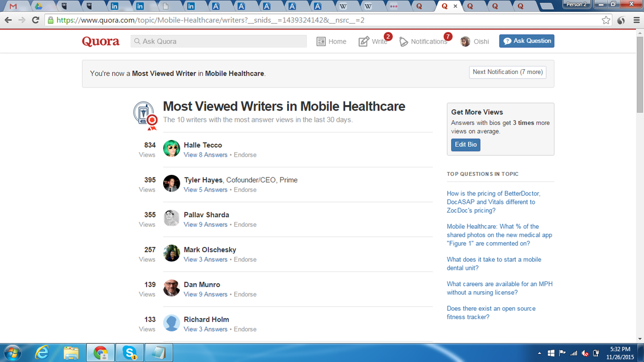Open Dan Munro's profile photo
Image resolution: width=644 pixels, height=362 pixels.
pyautogui.click(x=171, y=288)
